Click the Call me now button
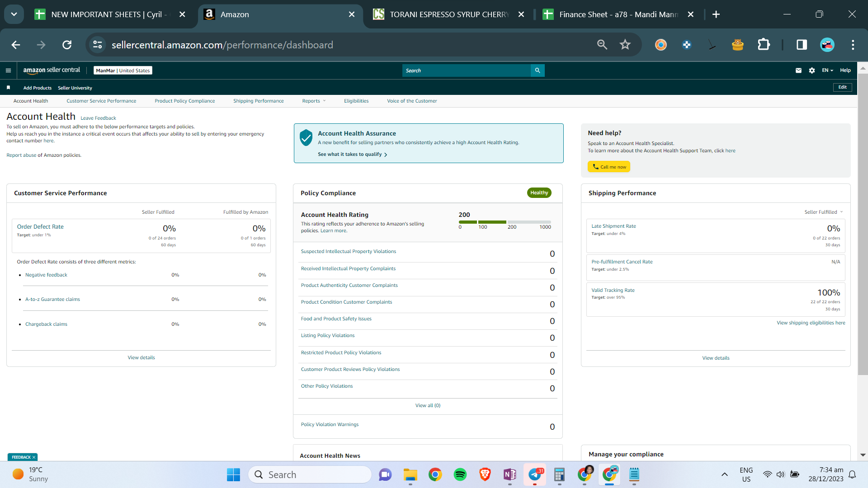 [609, 167]
